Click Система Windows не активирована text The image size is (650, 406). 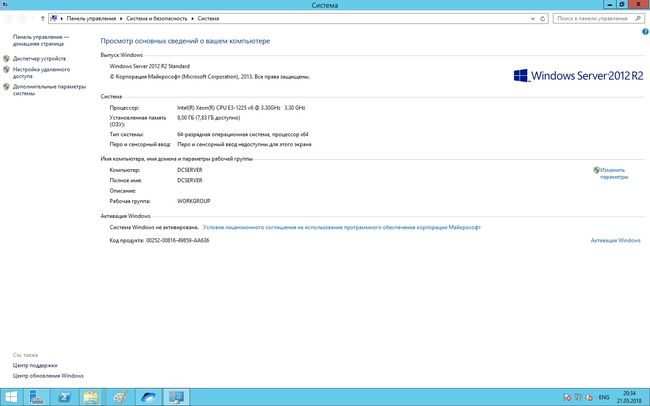[154, 227]
